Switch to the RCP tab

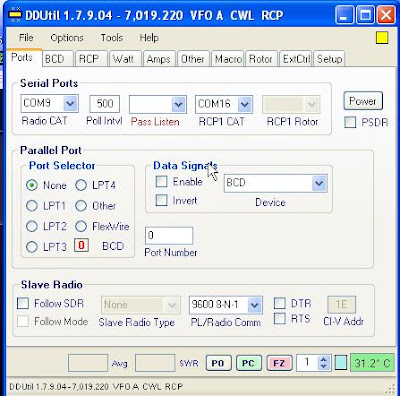91,59
